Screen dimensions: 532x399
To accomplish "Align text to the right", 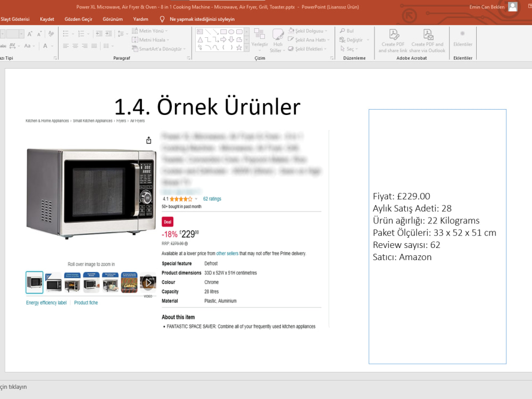I will [x=85, y=46].
